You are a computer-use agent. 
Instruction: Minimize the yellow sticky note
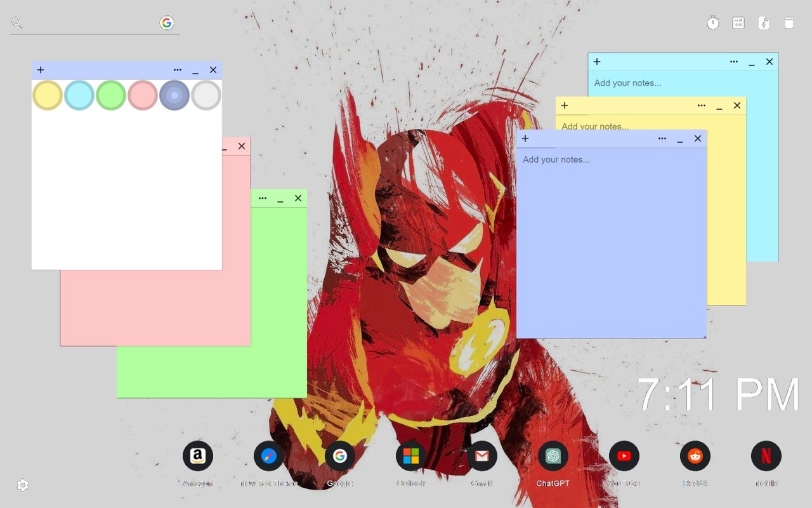point(719,107)
